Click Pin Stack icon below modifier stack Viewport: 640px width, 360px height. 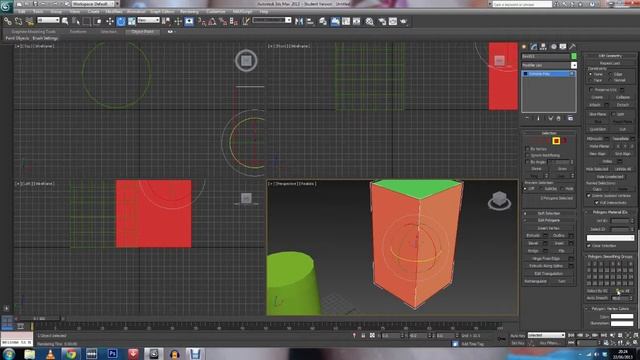[527, 118]
